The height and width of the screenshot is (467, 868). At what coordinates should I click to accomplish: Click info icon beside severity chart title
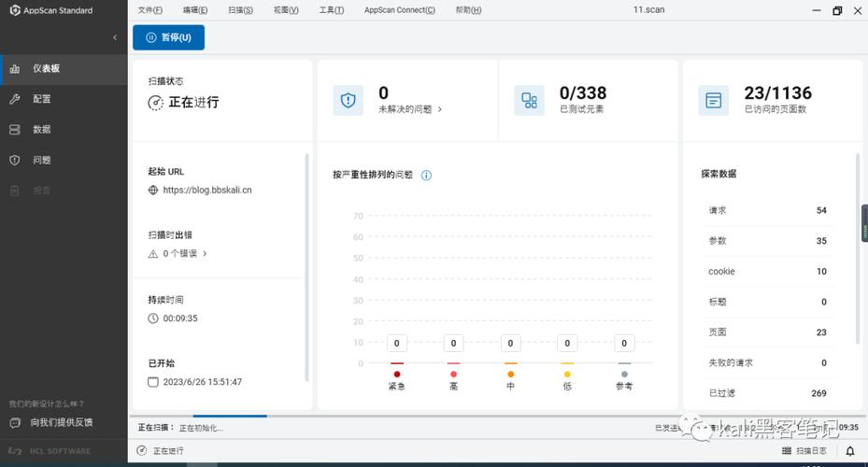point(426,176)
